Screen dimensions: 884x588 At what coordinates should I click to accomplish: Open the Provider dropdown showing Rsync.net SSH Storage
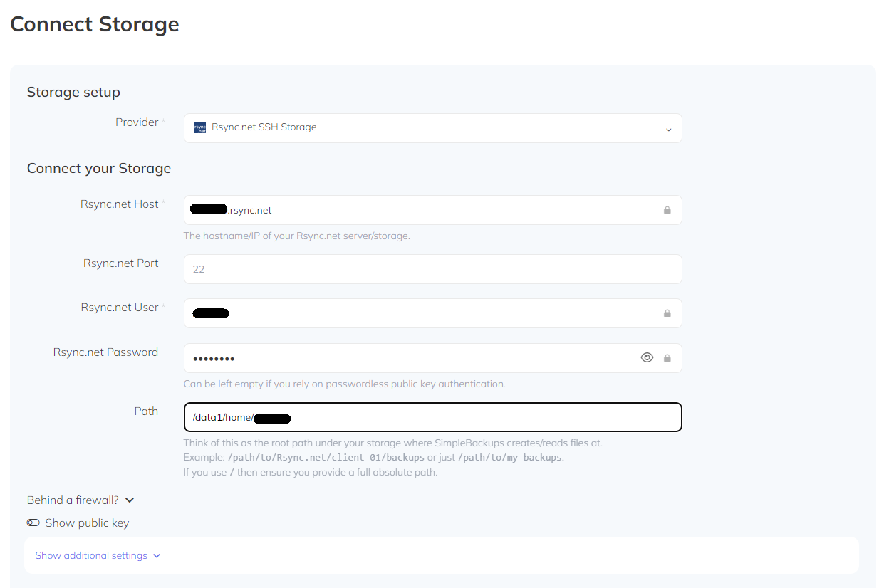(432, 127)
